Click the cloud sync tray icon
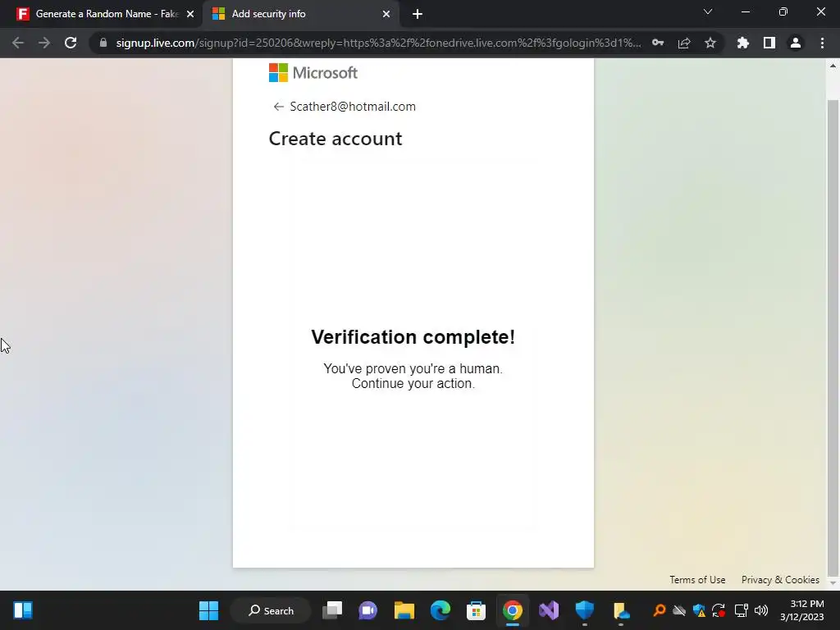This screenshot has width=840, height=630. (x=679, y=610)
